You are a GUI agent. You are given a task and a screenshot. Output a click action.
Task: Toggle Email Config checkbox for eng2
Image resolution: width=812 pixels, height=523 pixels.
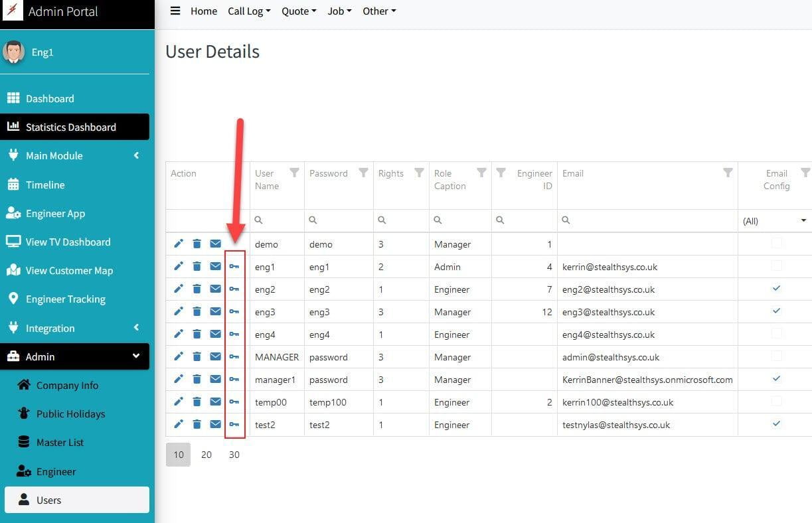pos(776,289)
